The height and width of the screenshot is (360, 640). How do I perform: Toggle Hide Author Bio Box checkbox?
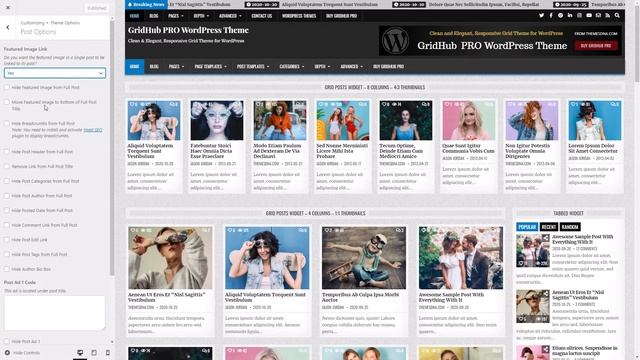[x=7, y=269]
